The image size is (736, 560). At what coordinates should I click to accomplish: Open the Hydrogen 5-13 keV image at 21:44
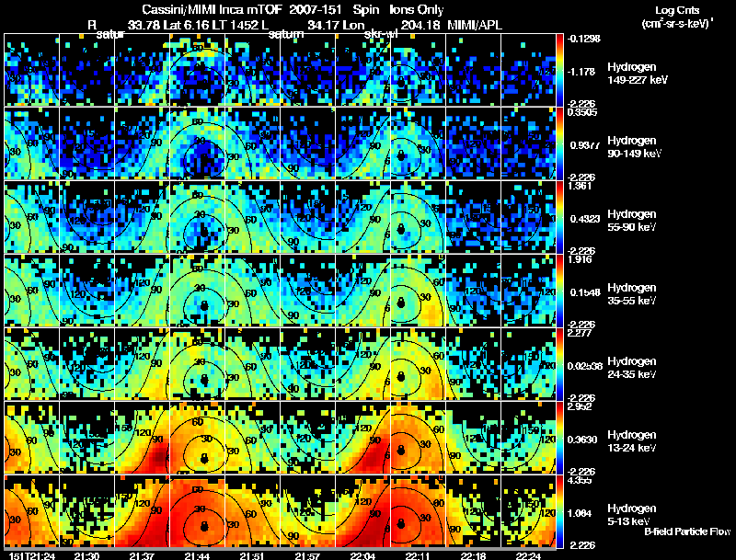pos(197,511)
